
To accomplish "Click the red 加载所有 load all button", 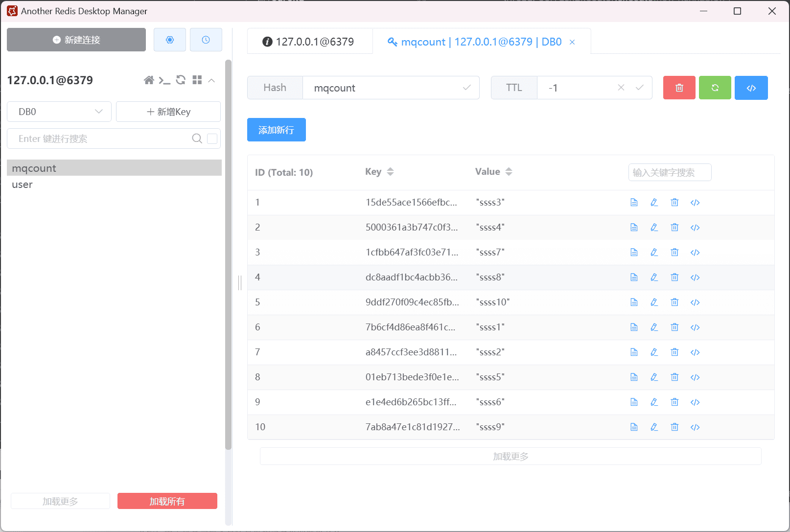I will click(167, 501).
